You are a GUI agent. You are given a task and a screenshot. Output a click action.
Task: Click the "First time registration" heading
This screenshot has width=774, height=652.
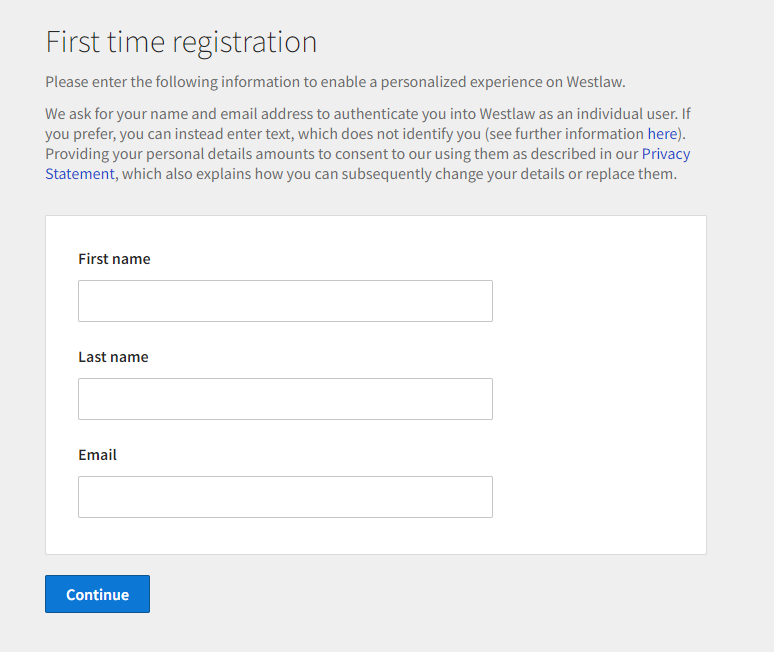(181, 42)
